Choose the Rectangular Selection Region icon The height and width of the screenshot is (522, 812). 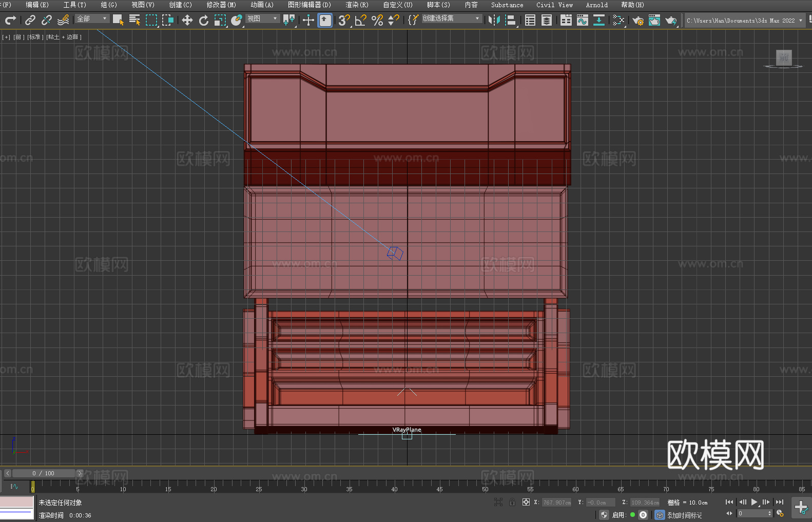click(151, 20)
